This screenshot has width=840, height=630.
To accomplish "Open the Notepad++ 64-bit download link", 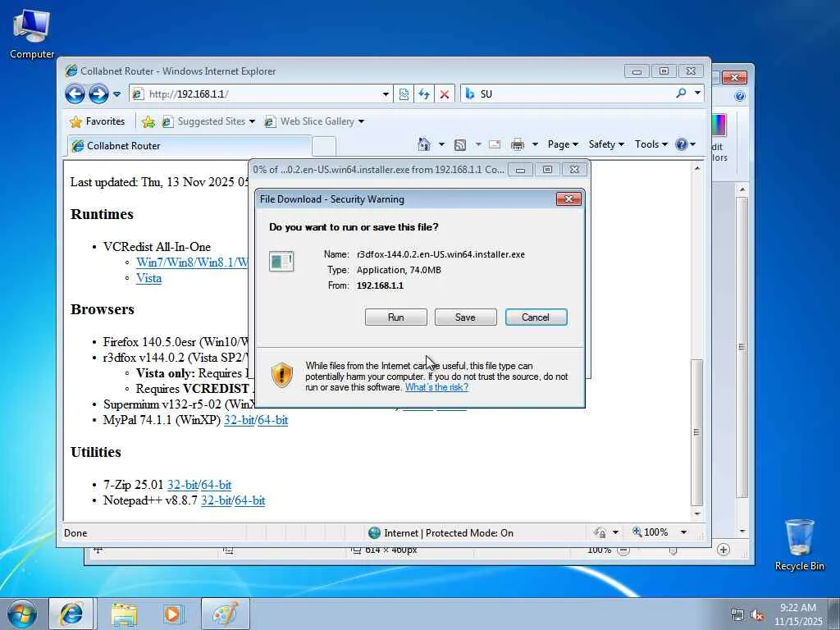I will point(249,500).
